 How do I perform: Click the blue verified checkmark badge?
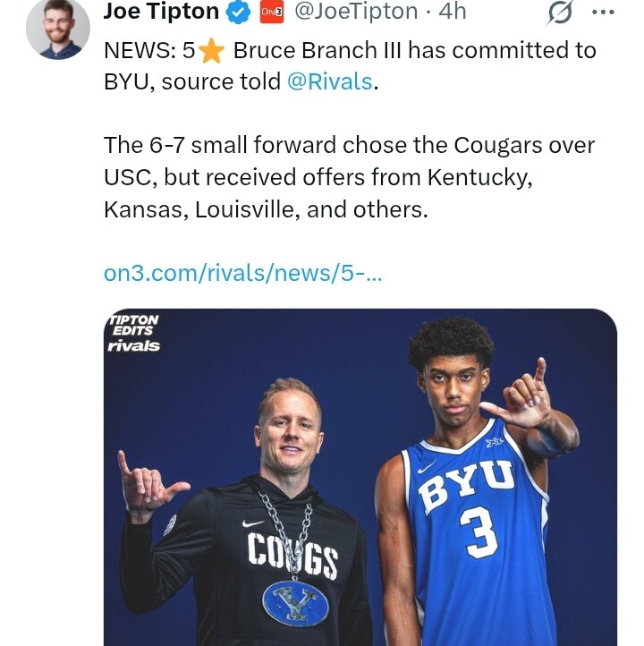point(237,12)
